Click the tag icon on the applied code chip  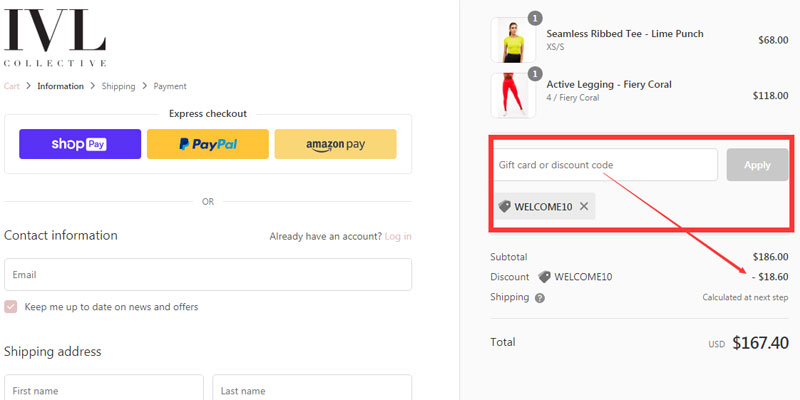tap(505, 207)
